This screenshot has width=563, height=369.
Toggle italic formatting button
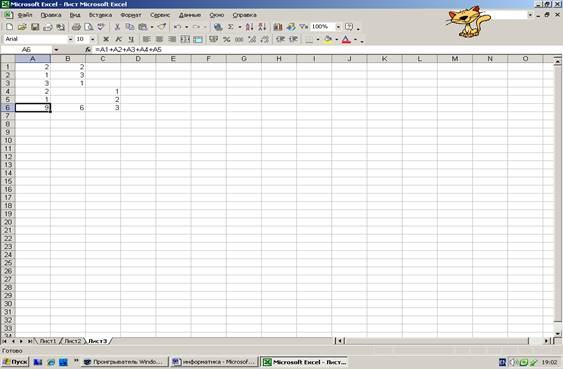[118, 39]
